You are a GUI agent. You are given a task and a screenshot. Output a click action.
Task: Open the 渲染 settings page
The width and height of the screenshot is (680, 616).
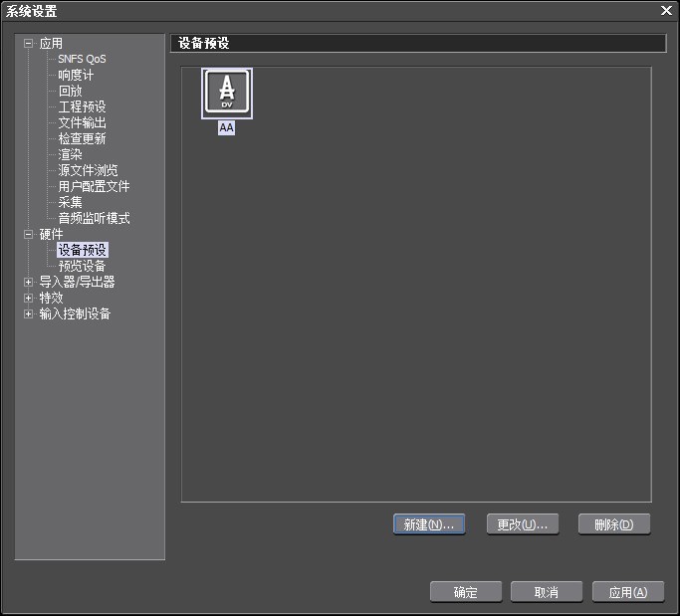click(70, 154)
